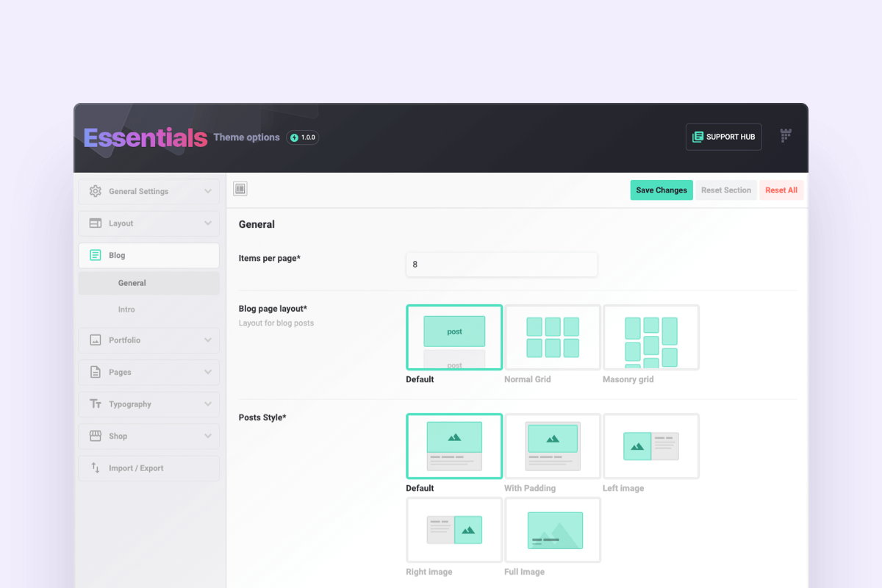Choose the Masonry grid layout option
The width and height of the screenshot is (882, 588).
pyautogui.click(x=650, y=337)
